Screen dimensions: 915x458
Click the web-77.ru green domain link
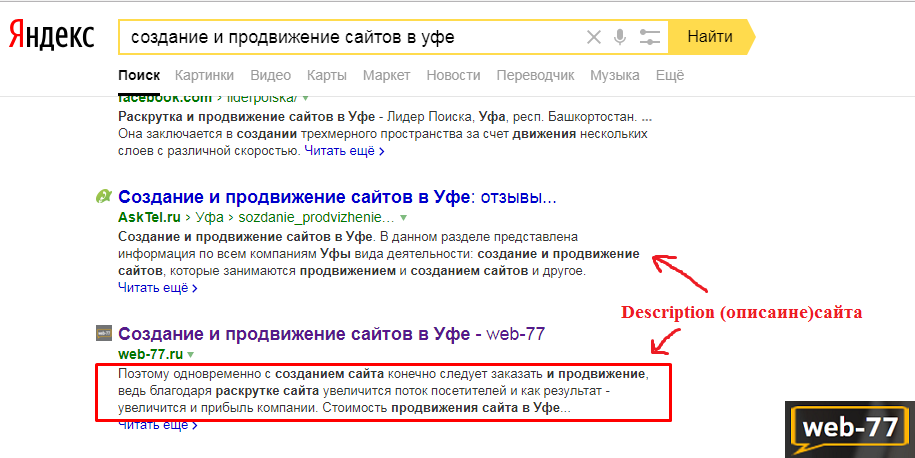point(151,354)
